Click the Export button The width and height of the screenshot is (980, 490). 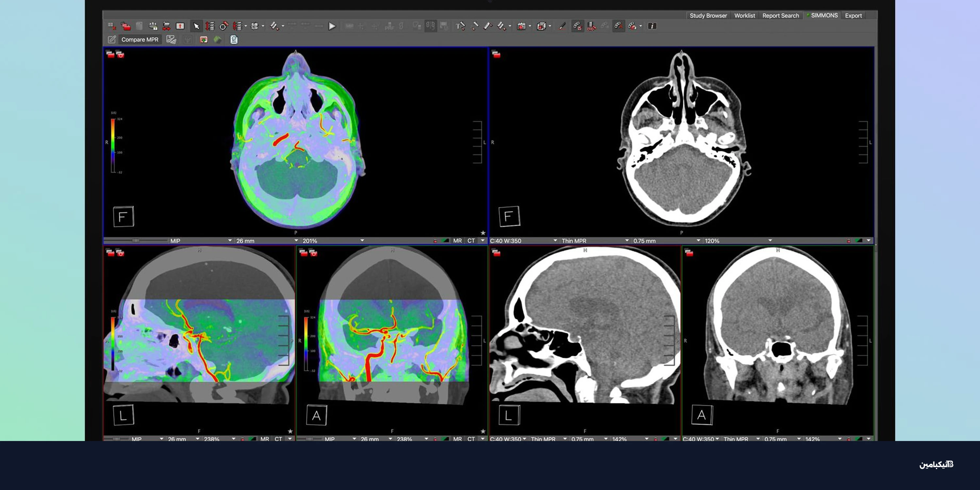click(x=853, y=16)
